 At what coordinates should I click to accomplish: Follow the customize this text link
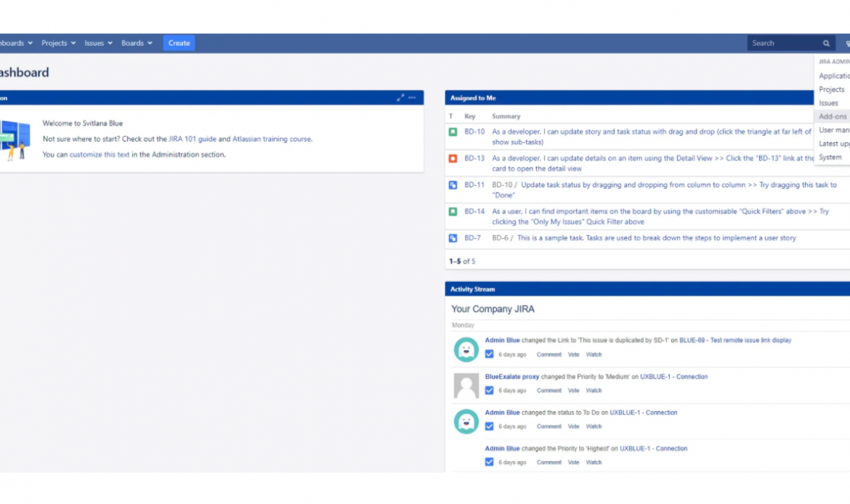[x=100, y=155]
